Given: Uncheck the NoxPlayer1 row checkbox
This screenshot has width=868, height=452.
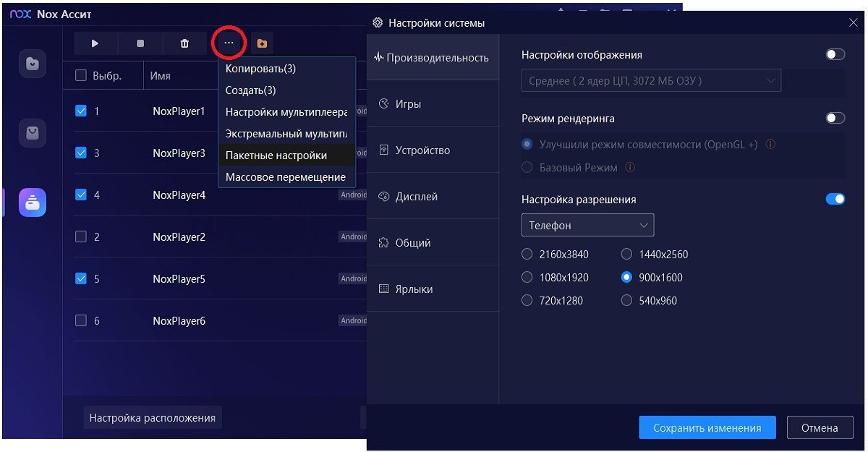Looking at the screenshot, I should point(80,111).
